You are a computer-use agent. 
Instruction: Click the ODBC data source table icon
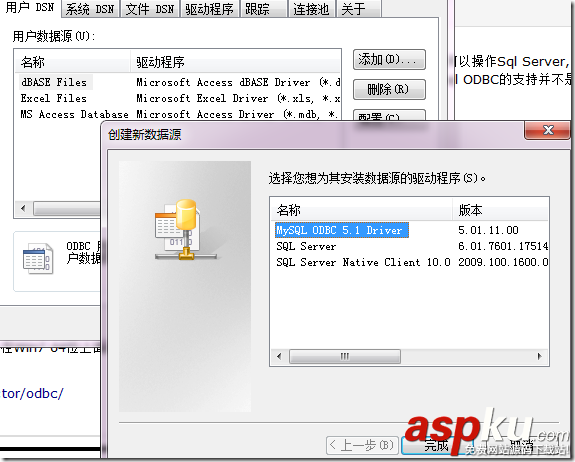(x=38, y=259)
